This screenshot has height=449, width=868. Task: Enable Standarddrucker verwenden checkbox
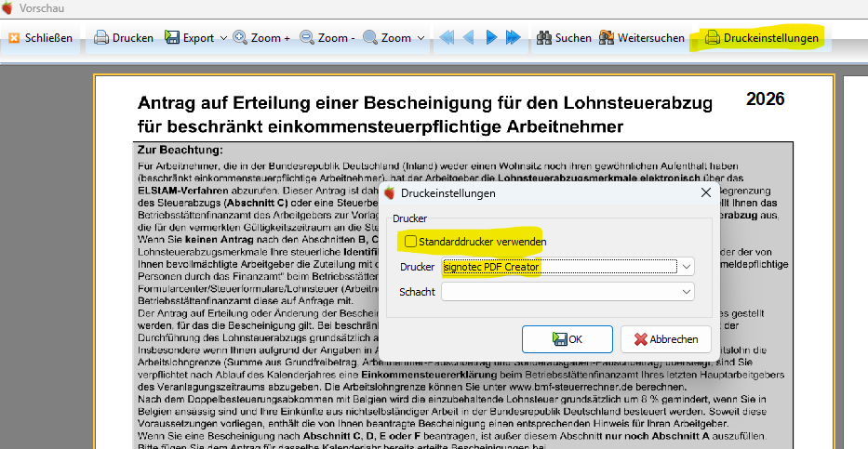(x=410, y=241)
